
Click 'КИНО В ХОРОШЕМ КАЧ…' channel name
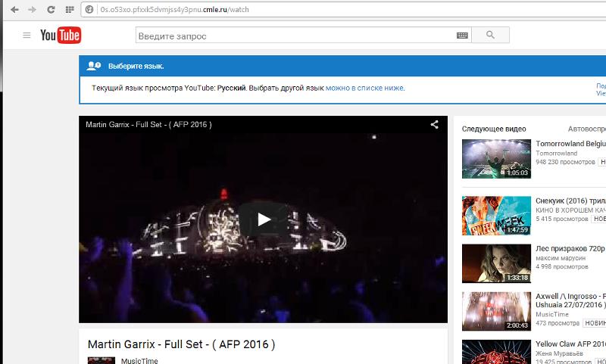click(570, 210)
